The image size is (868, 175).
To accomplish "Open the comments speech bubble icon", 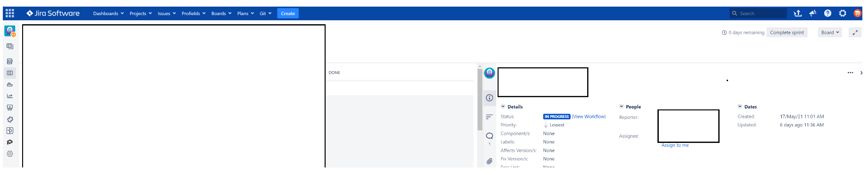I will click(490, 136).
